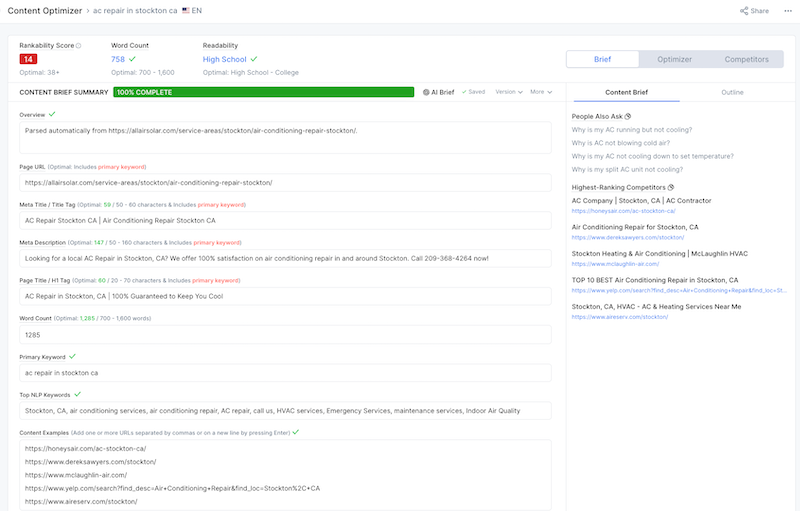The width and height of the screenshot is (800, 511).
Task: Click the Primary Keyword checkmark
Action: [x=72, y=356]
